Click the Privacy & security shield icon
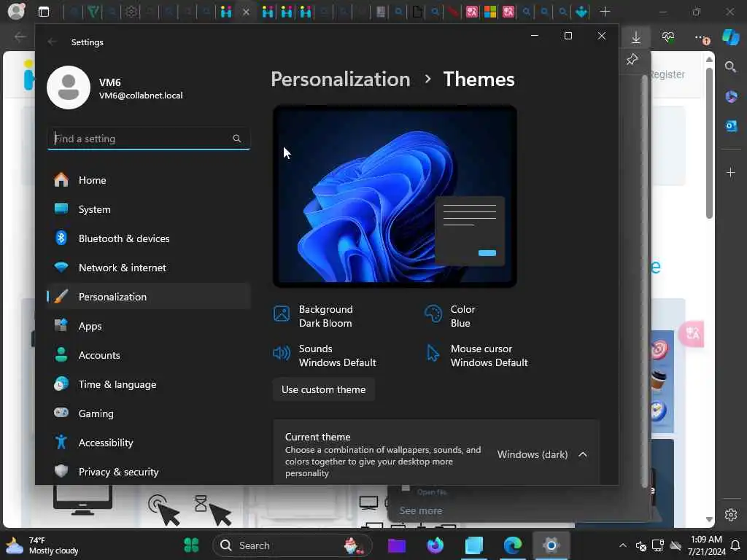The height and width of the screenshot is (560, 747). coord(61,471)
